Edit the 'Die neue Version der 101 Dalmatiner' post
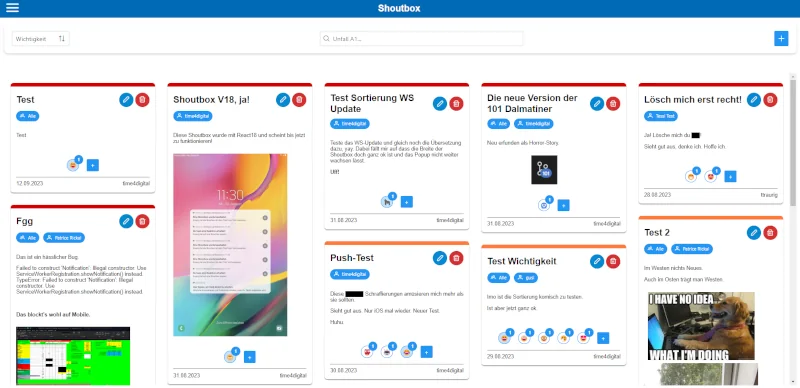800x388 pixels. (x=597, y=104)
